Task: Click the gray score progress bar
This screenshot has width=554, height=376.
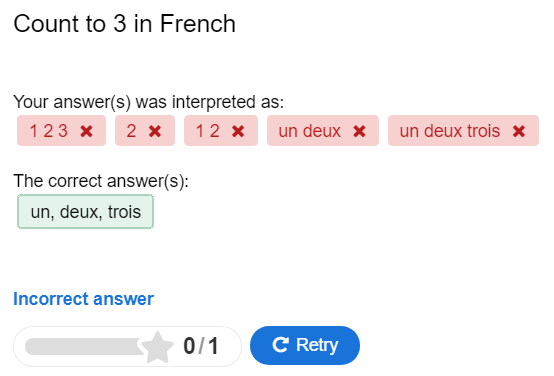Action: [85, 346]
